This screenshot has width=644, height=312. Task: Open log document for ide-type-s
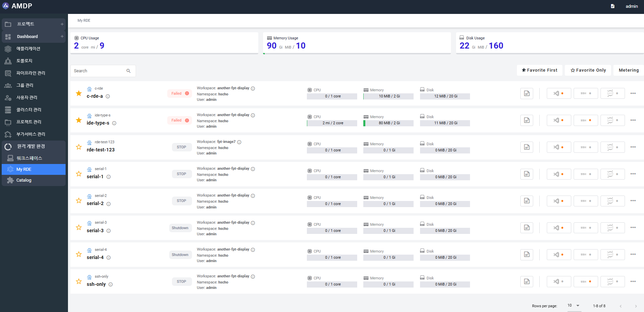pos(527,120)
